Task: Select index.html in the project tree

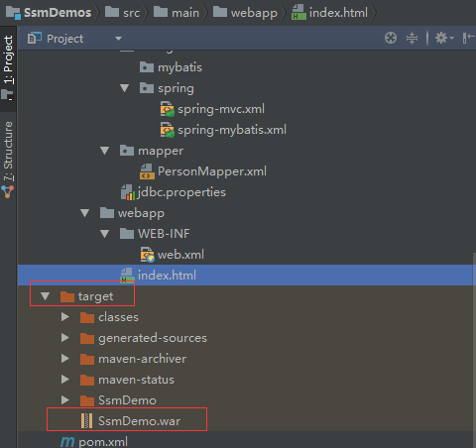Action: [x=167, y=276]
